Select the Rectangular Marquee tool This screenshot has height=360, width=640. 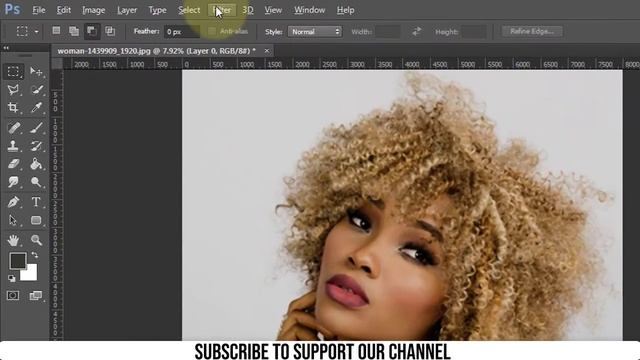coord(13,71)
